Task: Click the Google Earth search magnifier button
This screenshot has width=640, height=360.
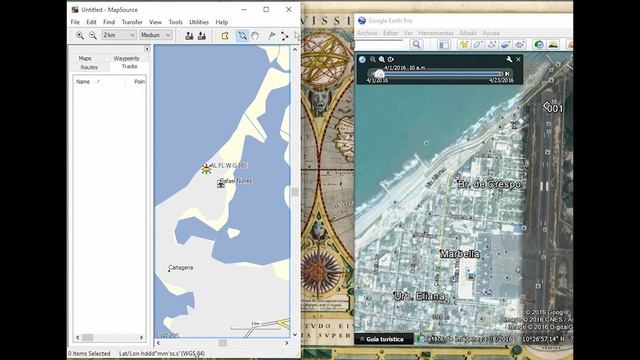Action: click(x=416, y=44)
